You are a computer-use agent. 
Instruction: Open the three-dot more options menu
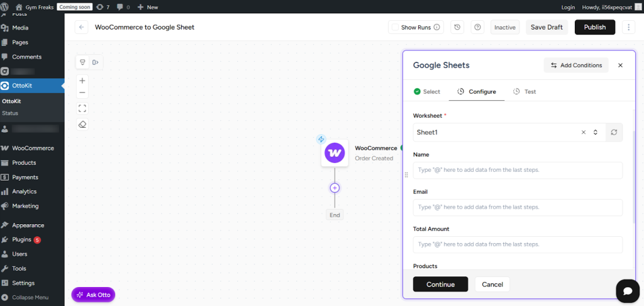click(x=628, y=27)
